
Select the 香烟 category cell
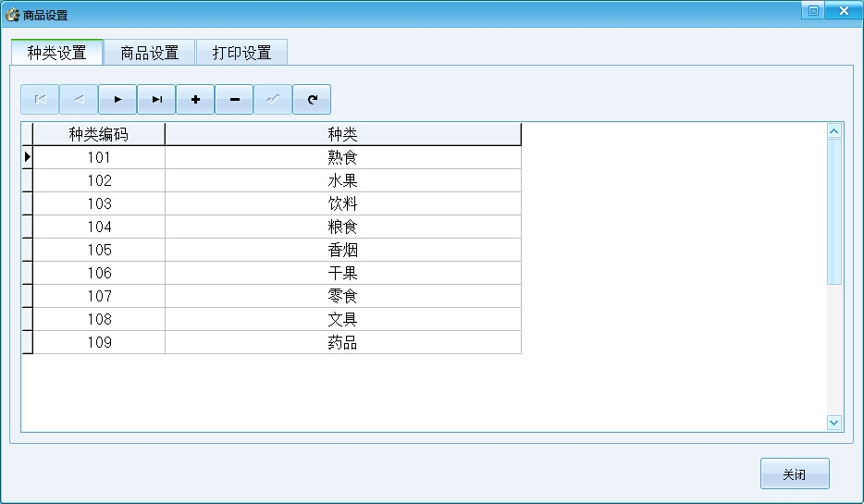(343, 250)
